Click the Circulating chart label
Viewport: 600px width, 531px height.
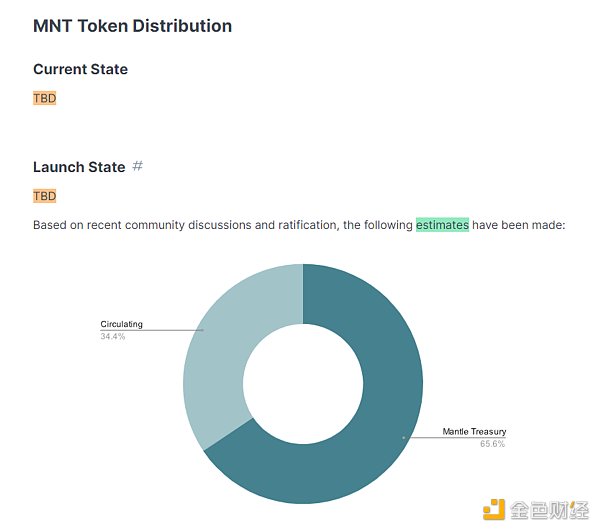[x=121, y=324]
